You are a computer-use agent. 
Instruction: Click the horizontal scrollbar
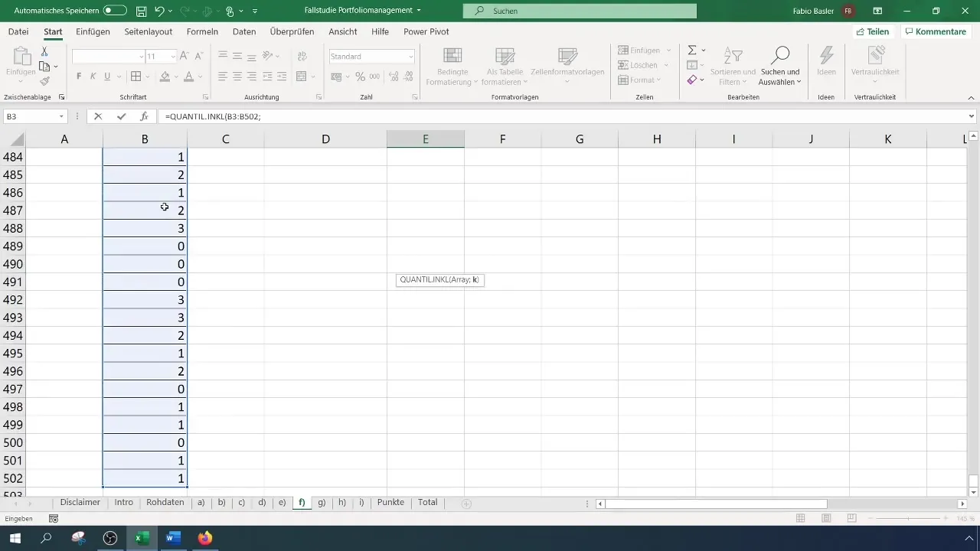pos(715,504)
